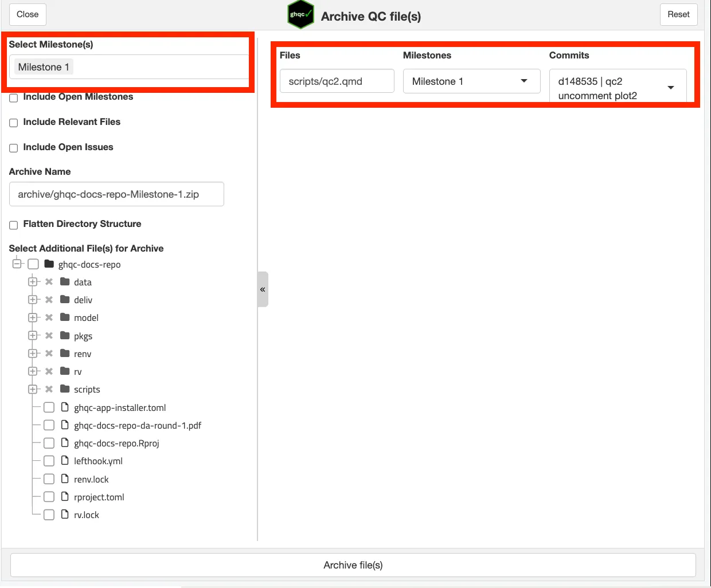
Task: Click the ghqc hexagon logo icon
Action: 300,15
